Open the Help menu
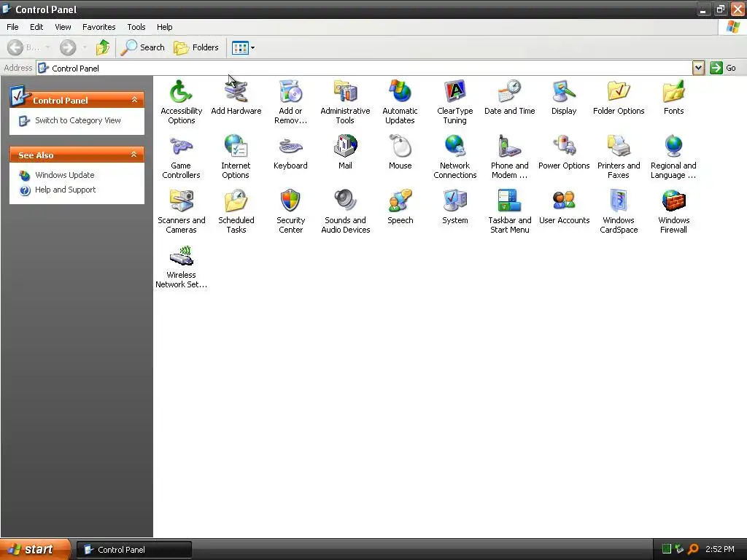The image size is (747, 560). [164, 27]
